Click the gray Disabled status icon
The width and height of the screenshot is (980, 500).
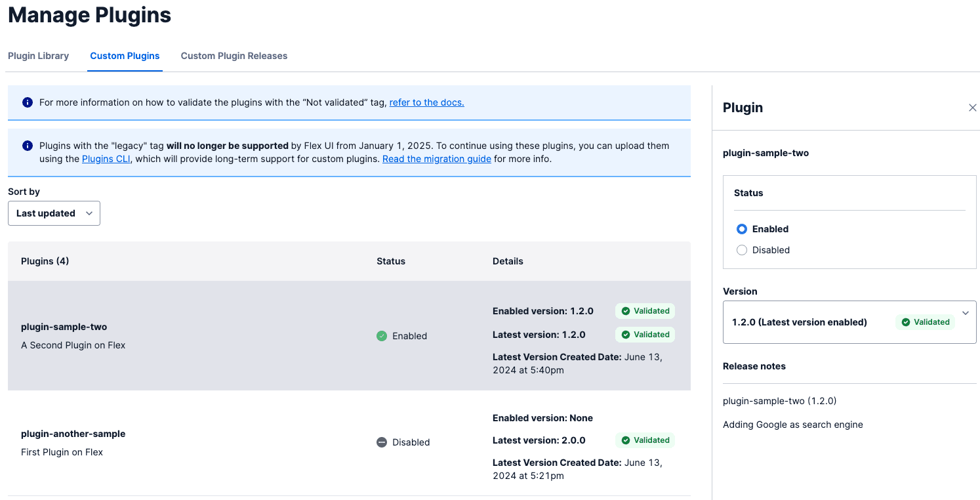(382, 442)
